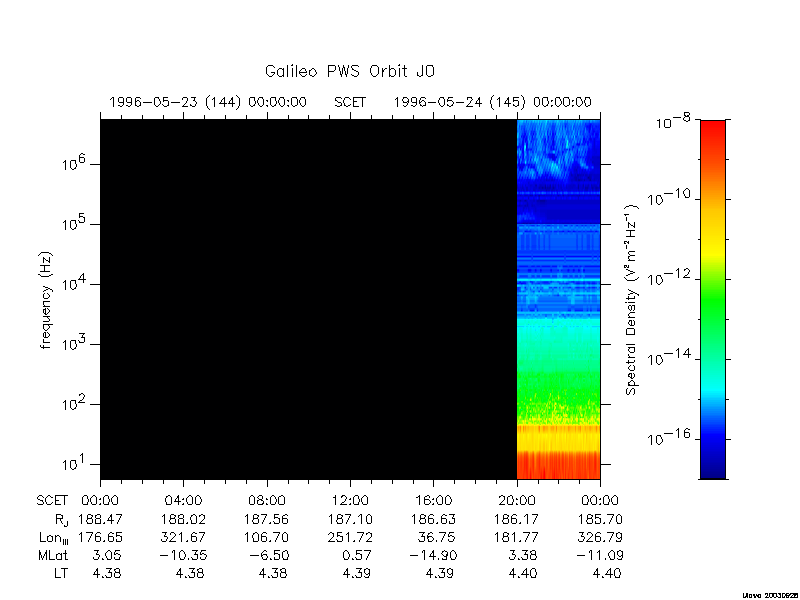Select the R_J value "188.02"
800x600 pixels.
pos(183,519)
